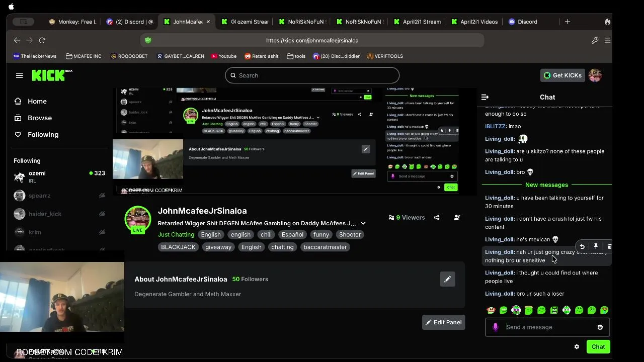Click the pencil edit icon in About panel

point(447,279)
